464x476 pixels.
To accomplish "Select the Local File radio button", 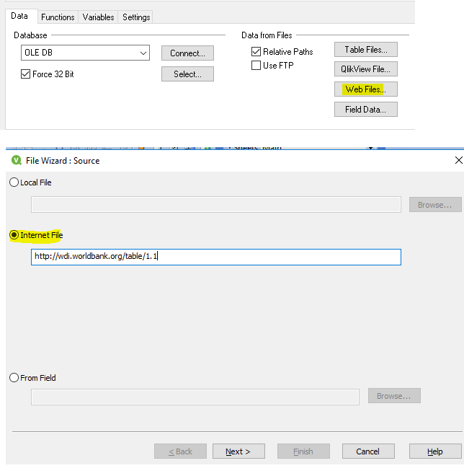I will click(x=14, y=182).
